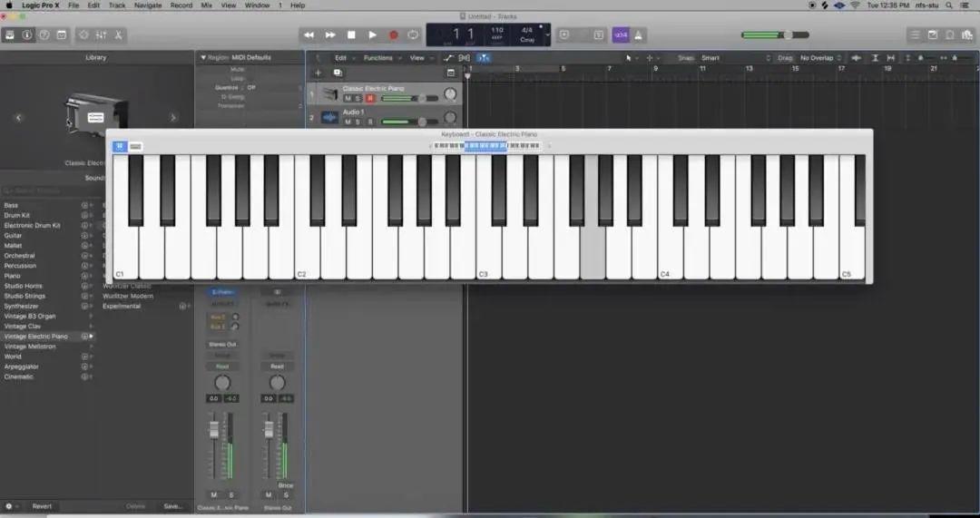
Task: Click the Audio 1 waveform track icon
Action: [x=329, y=117]
